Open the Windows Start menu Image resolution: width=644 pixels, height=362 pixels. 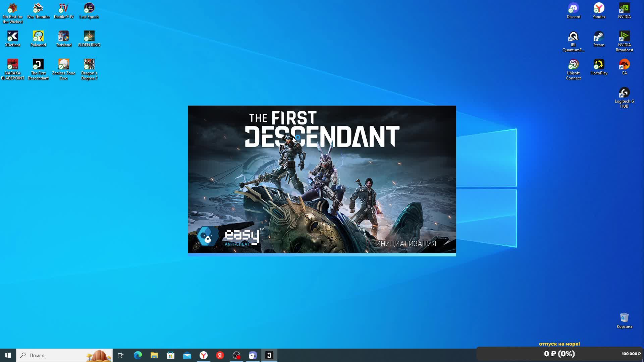[x=8, y=355]
